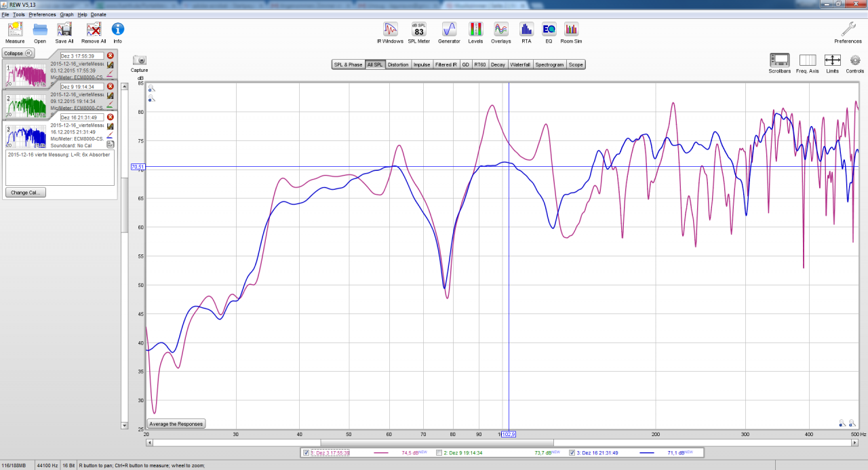The image size is (868, 470).
Task: Click the save icon for measurement 3
Action: click(110, 126)
